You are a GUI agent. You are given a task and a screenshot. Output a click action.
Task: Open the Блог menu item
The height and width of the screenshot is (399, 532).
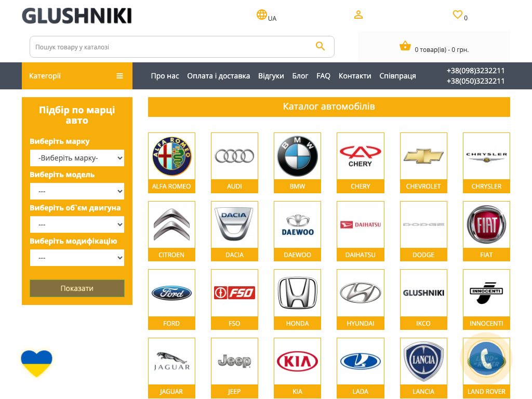click(x=300, y=76)
